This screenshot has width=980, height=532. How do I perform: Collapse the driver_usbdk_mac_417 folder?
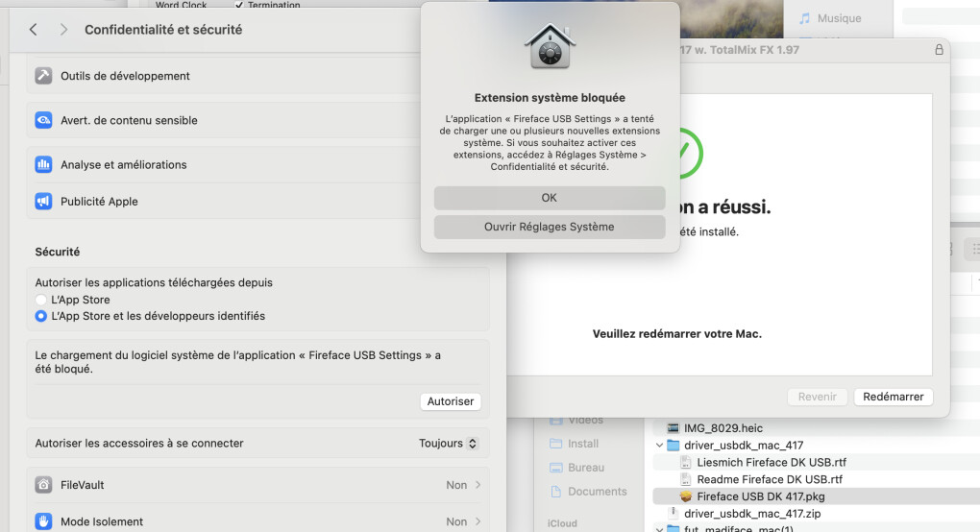coord(659,446)
